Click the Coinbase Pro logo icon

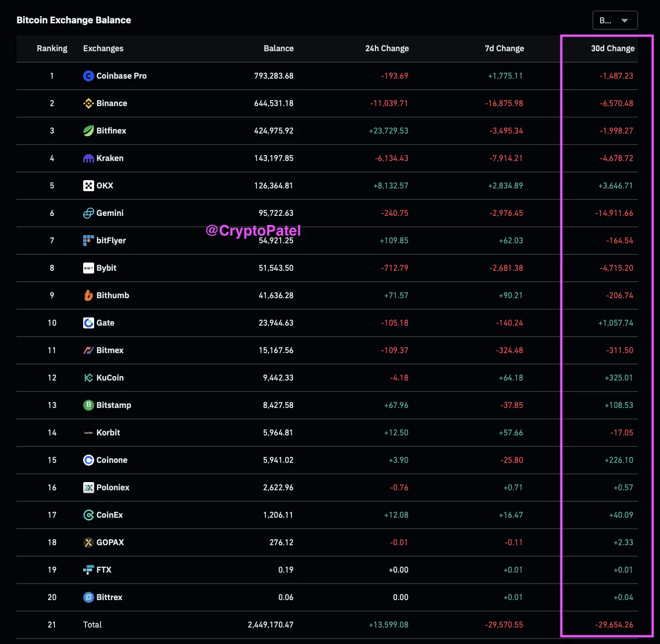(88, 76)
